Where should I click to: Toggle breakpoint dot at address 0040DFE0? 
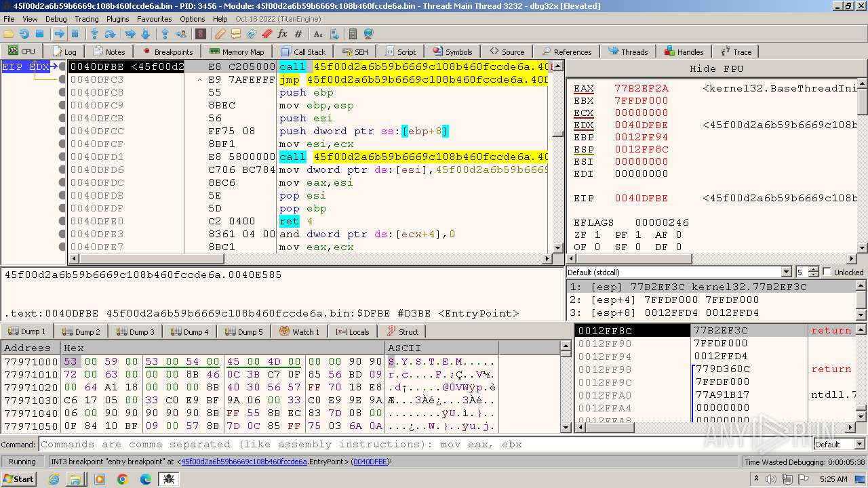(62, 221)
